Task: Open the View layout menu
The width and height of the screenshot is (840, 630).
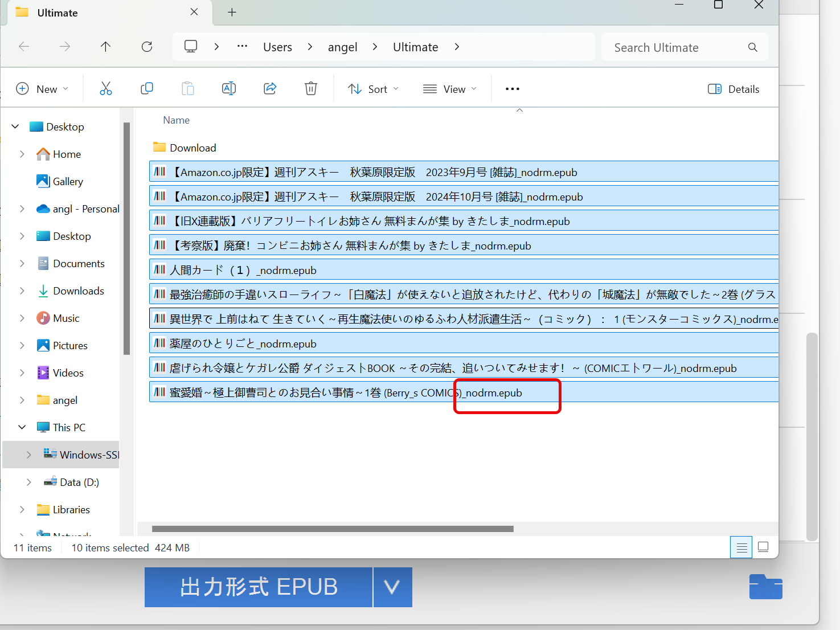Action: 450,89
